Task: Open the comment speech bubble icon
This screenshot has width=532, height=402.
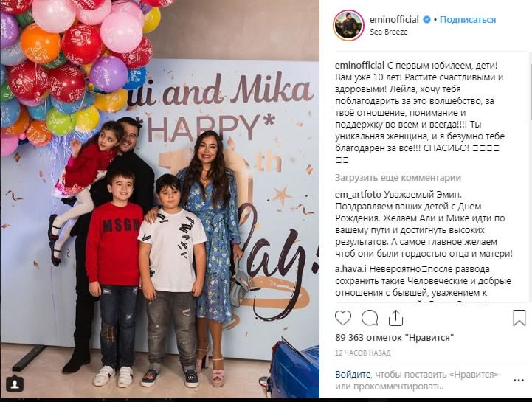Action: (370, 318)
